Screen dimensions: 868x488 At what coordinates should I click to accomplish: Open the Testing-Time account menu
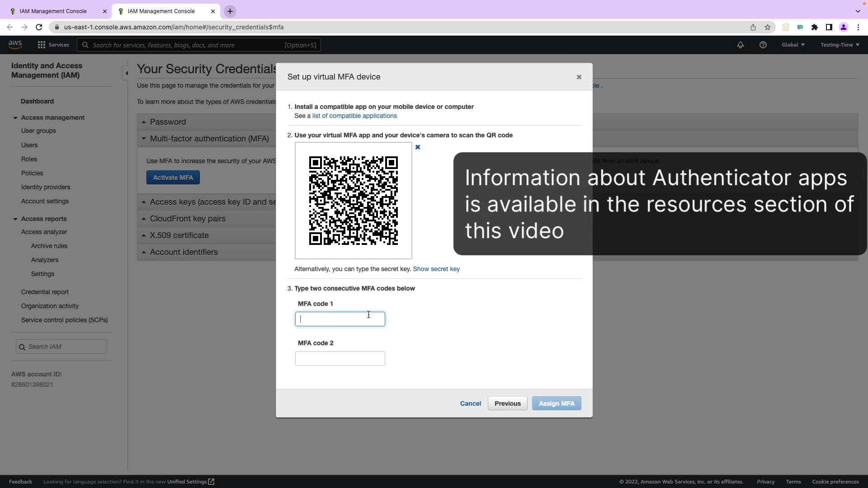pos(840,45)
